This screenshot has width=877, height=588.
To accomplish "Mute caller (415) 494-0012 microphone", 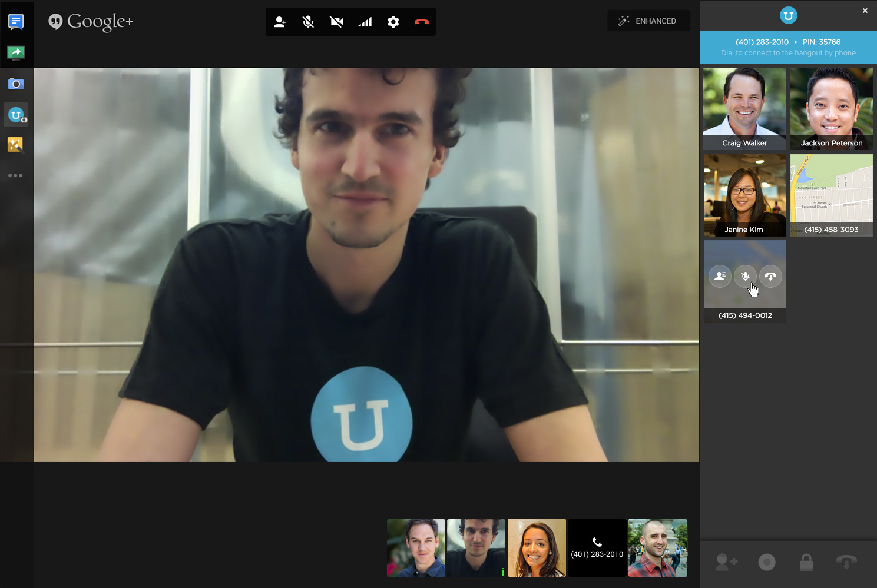I will pyautogui.click(x=745, y=276).
